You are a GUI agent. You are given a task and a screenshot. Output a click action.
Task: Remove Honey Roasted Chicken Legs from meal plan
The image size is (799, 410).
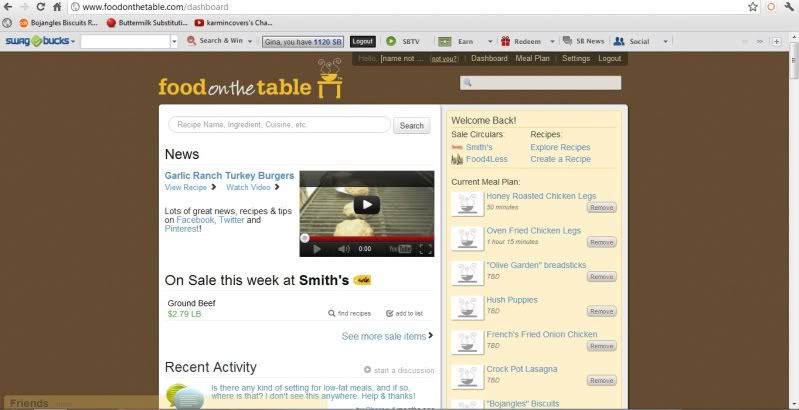pyautogui.click(x=601, y=208)
